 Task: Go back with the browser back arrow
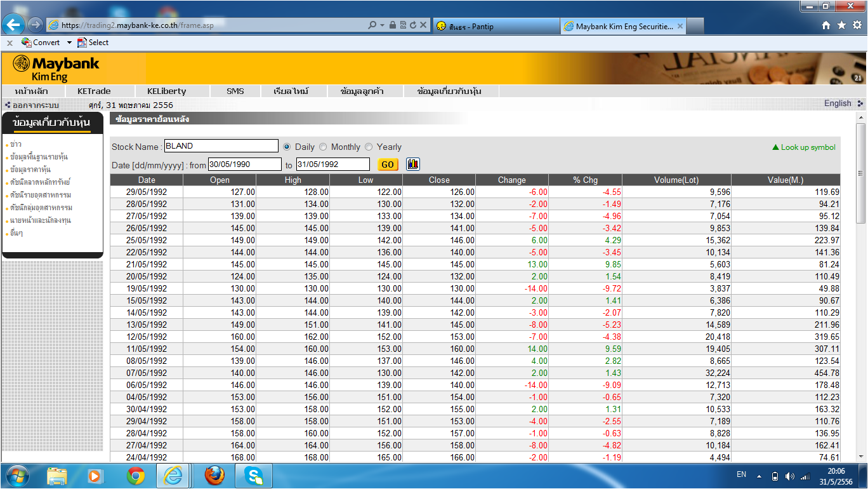click(x=14, y=25)
